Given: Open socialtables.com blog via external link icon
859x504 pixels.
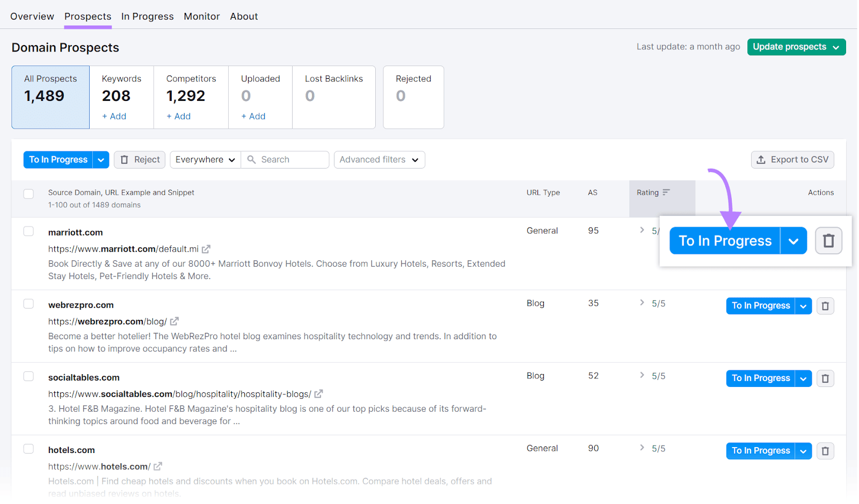Looking at the screenshot, I should point(319,393).
